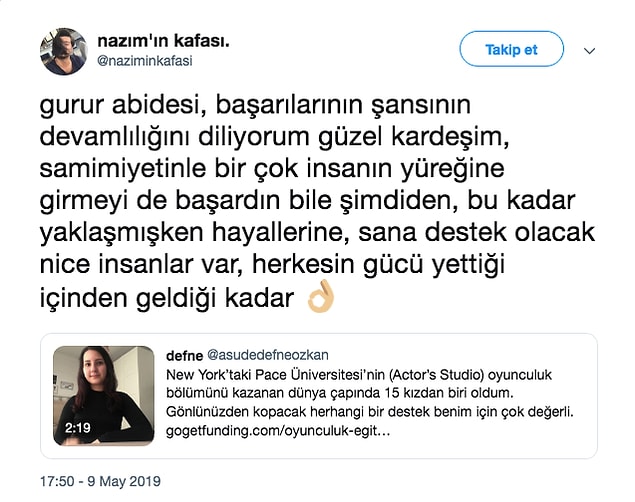Viewport: 635px width, 502px height.
Task: Click the OK hand emoji
Action: coord(320,297)
